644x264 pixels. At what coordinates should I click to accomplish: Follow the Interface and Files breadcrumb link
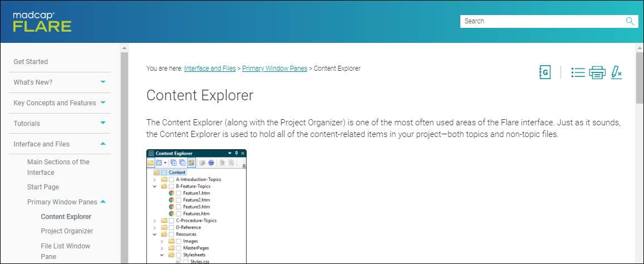(x=210, y=69)
